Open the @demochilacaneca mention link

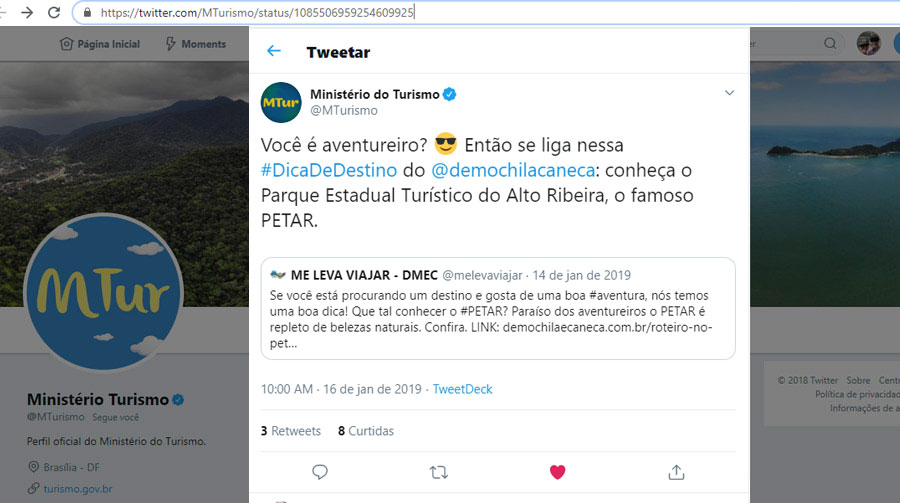pos(513,170)
